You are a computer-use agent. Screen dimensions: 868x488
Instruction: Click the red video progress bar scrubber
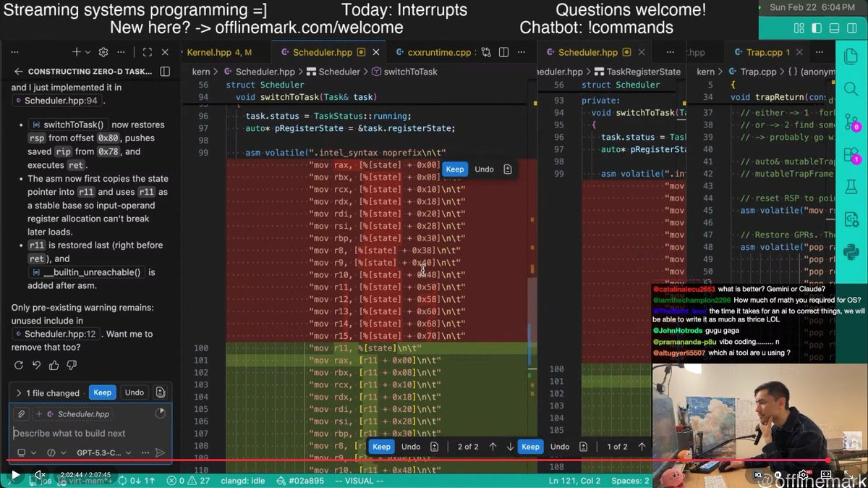pyautogui.click(x=828, y=459)
